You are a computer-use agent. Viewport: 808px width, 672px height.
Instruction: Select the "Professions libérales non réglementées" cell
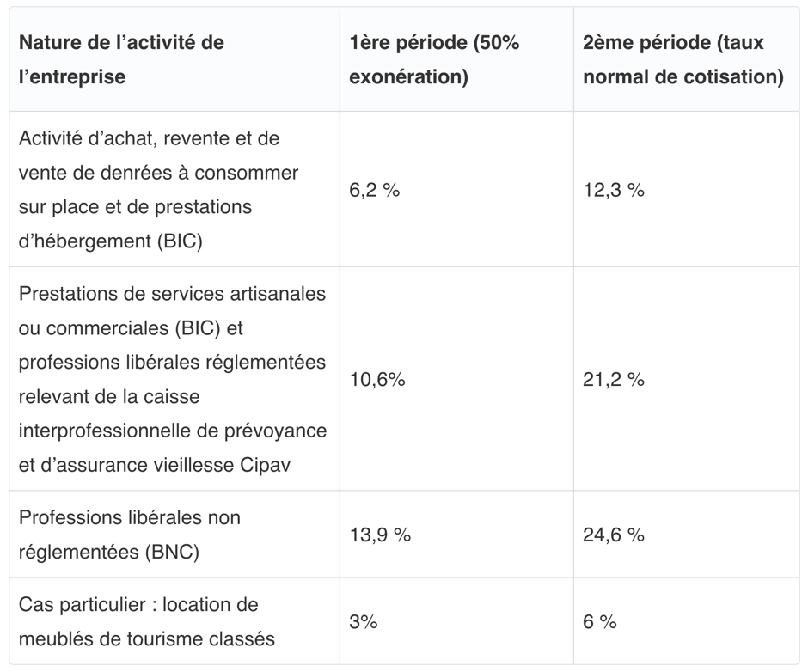pyautogui.click(x=130, y=535)
